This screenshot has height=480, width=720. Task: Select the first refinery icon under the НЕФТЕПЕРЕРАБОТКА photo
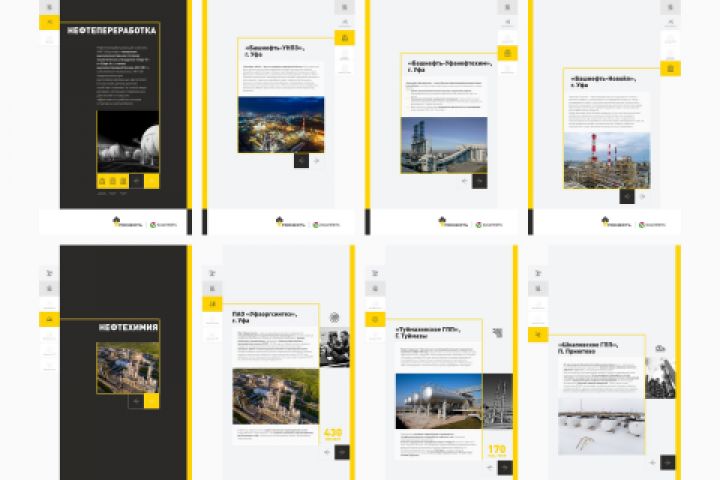click(x=102, y=181)
